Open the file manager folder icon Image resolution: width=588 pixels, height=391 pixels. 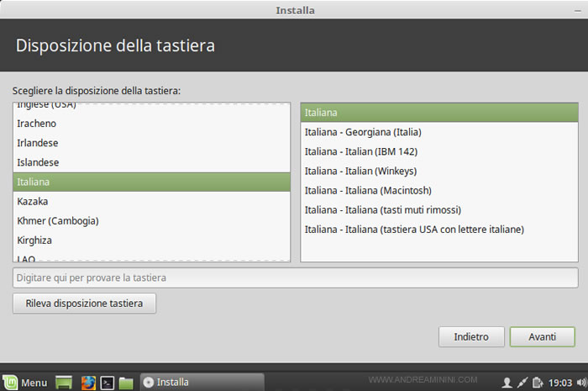[x=127, y=383]
